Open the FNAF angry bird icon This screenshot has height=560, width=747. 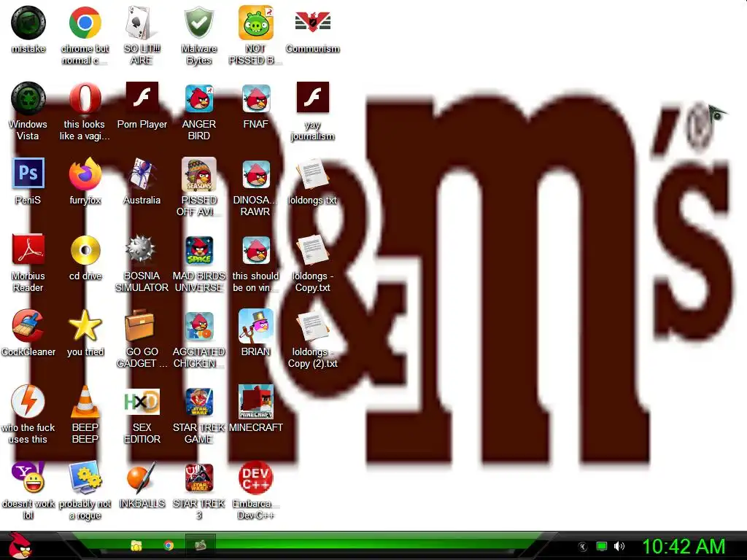click(256, 98)
